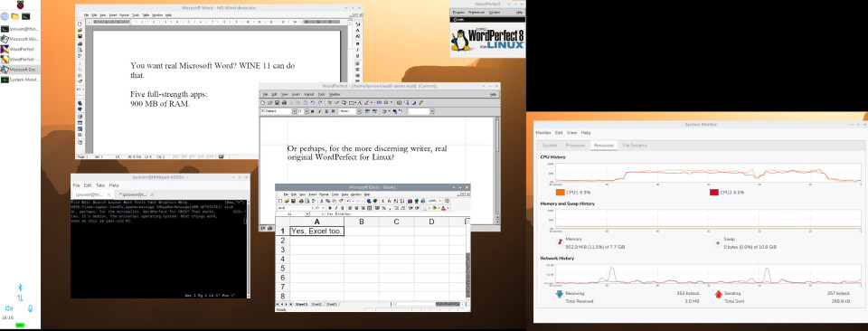The width and height of the screenshot is (868, 331).
Task: Switch to Microsoft Exc... taskbar entry
Action: [x=21, y=70]
